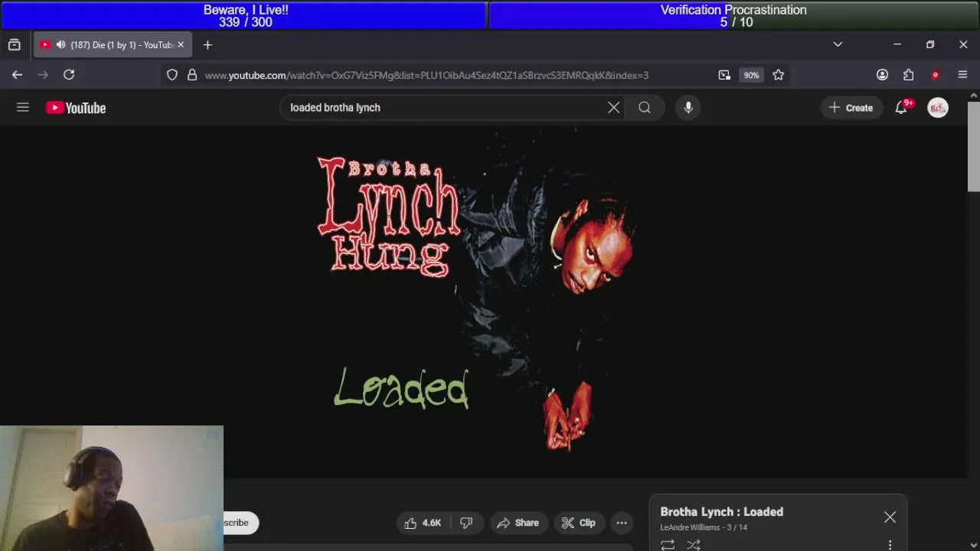Viewport: 980px width, 551px height.
Task: Open more actions three-dot menu under video
Action: coord(622,523)
